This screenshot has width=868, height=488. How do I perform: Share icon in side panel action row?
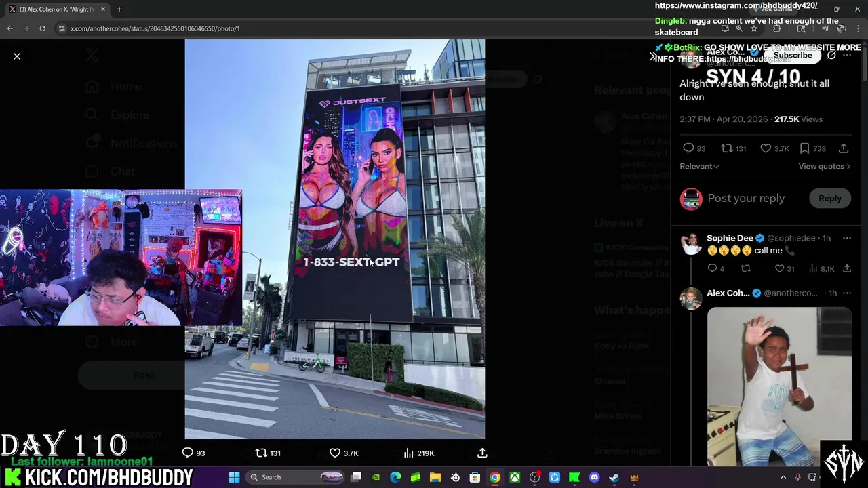(x=844, y=148)
